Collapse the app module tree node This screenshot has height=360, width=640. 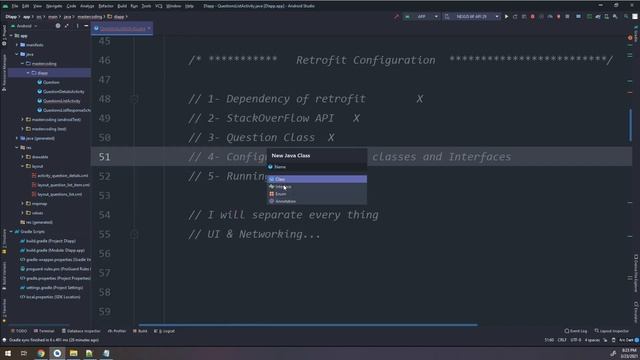click(11, 36)
